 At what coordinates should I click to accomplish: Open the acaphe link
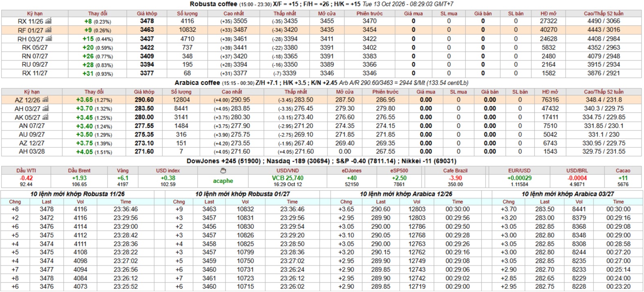(x=223, y=181)
